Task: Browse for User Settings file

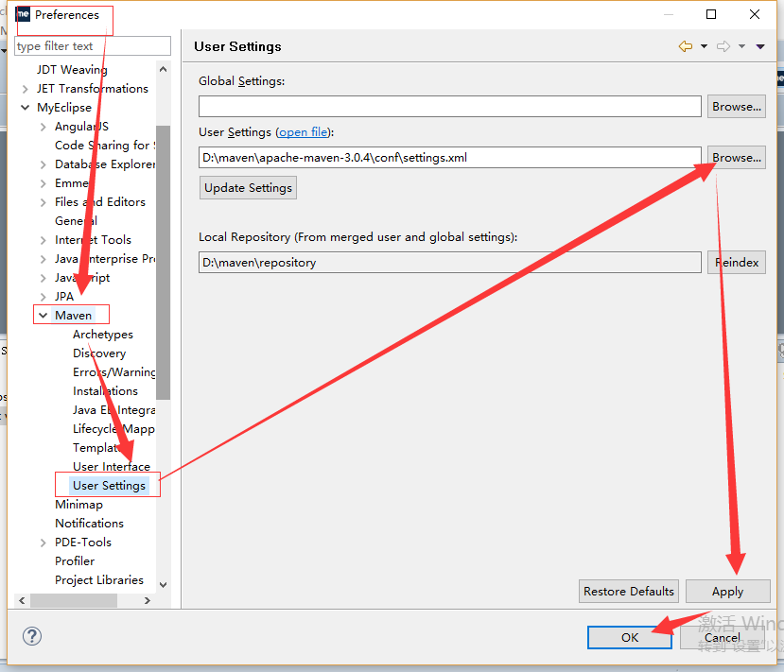Action: pyautogui.click(x=736, y=158)
